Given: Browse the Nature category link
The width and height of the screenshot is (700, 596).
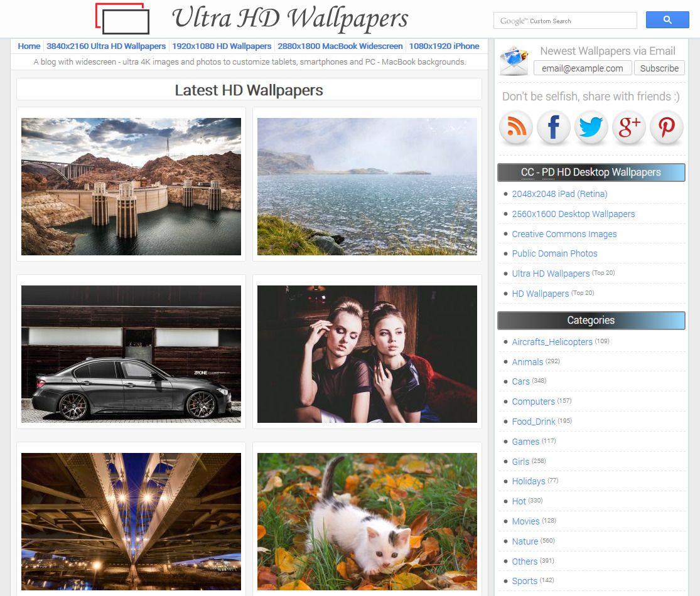Looking at the screenshot, I should tap(525, 541).
